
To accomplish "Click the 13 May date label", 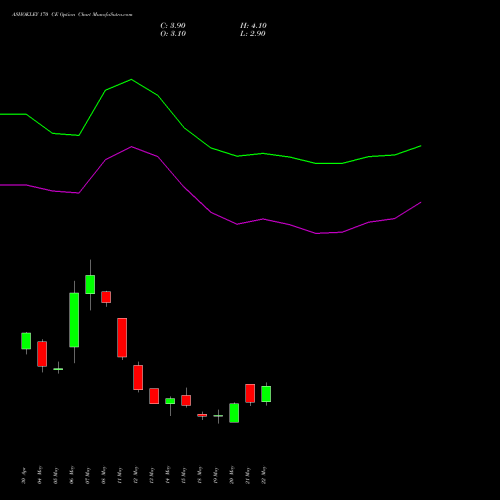I will point(152,475).
